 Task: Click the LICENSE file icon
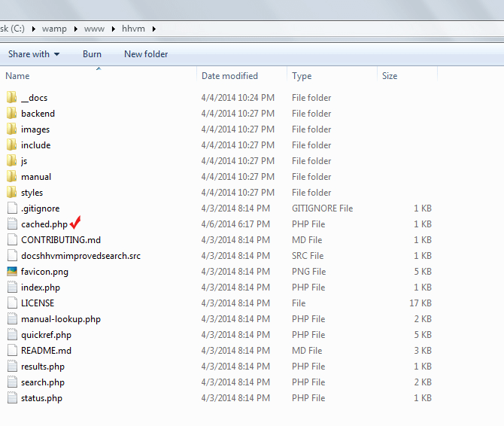pos(12,303)
